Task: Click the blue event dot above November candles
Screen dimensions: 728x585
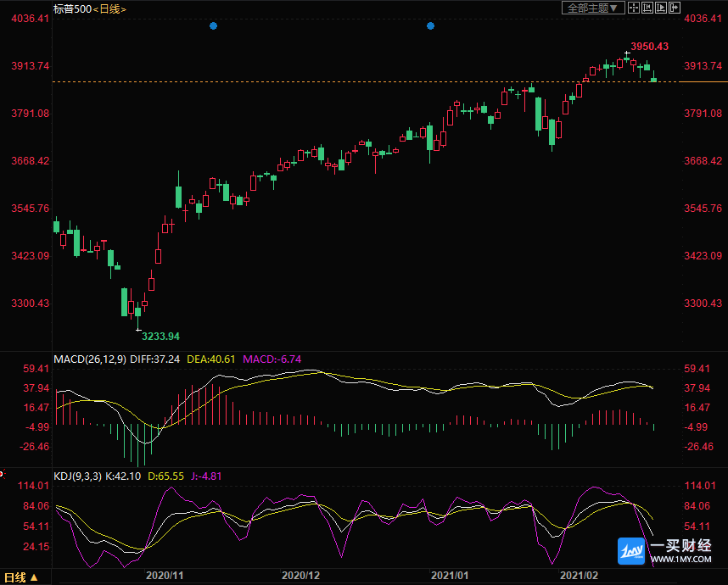Action: coord(214,26)
